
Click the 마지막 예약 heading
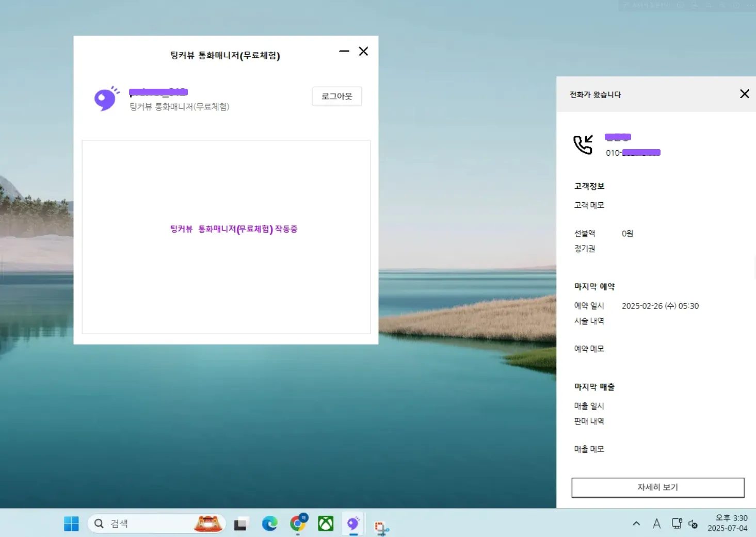click(594, 287)
